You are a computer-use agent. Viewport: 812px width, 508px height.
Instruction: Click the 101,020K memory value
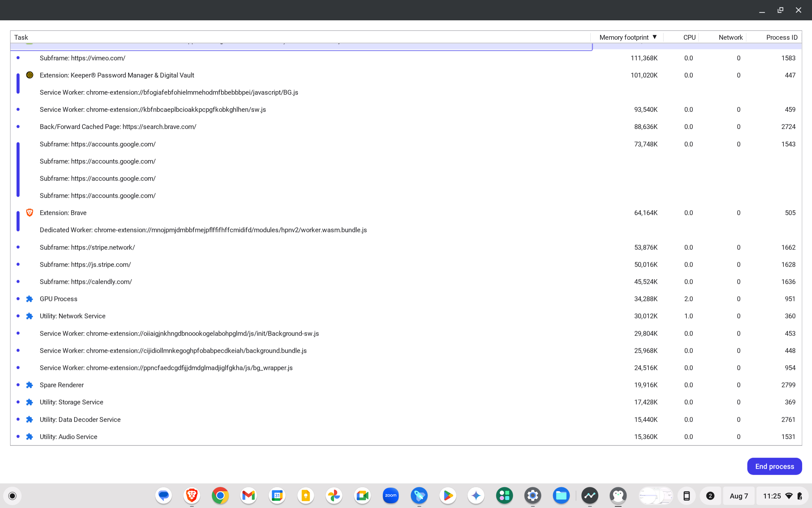644,75
